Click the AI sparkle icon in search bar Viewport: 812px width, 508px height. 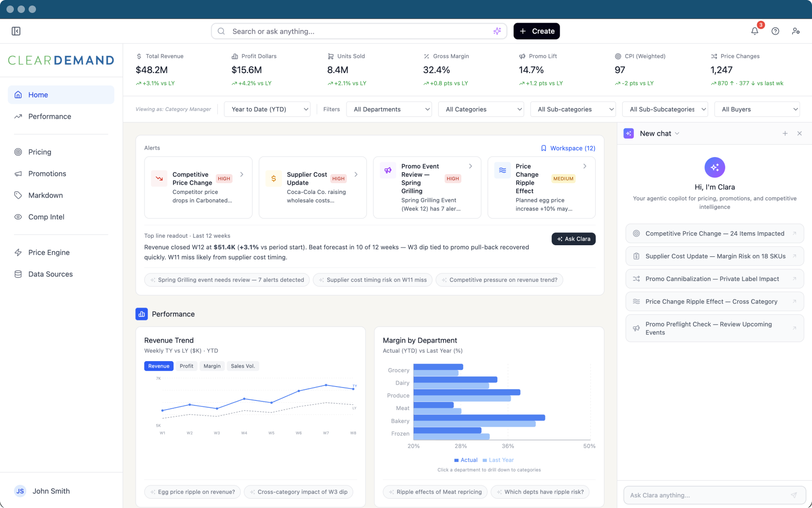(x=497, y=31)
